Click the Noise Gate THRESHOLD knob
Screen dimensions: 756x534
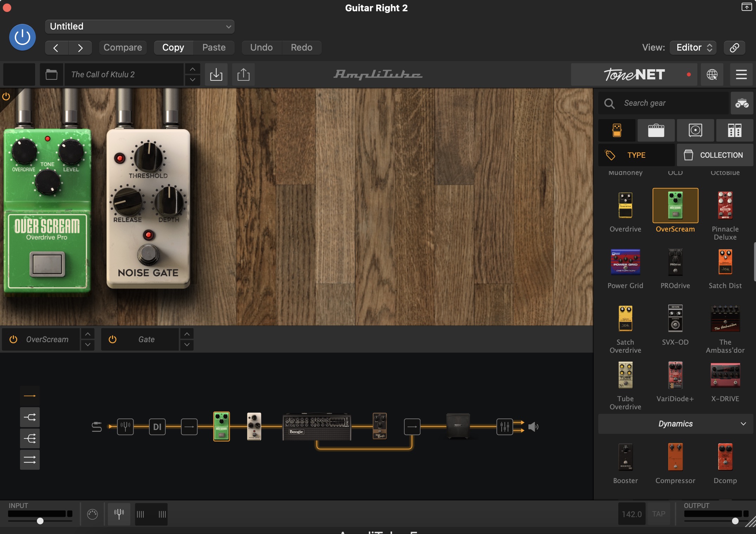tap(148, 158)
